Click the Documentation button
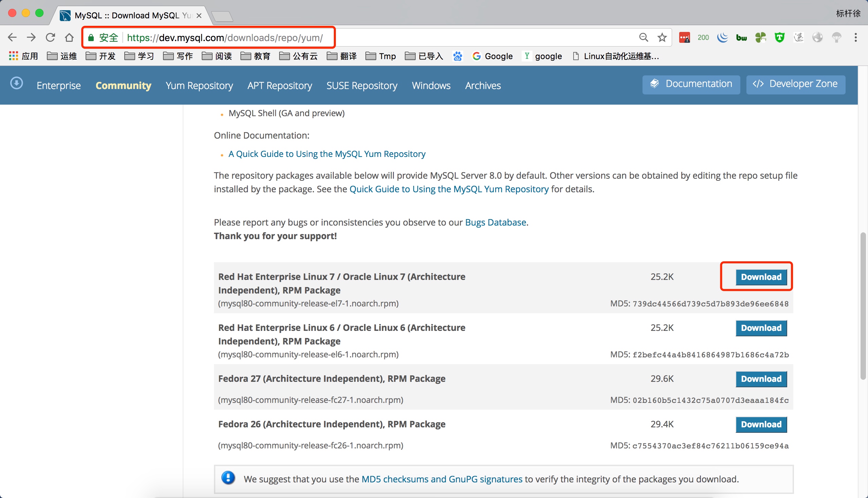The width and height of the screenshot is (868, 498). coord(691,84)
